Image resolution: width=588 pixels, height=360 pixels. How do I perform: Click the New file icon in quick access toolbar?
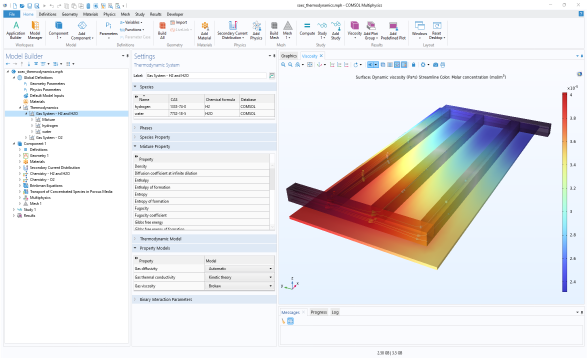coord(15,6)
